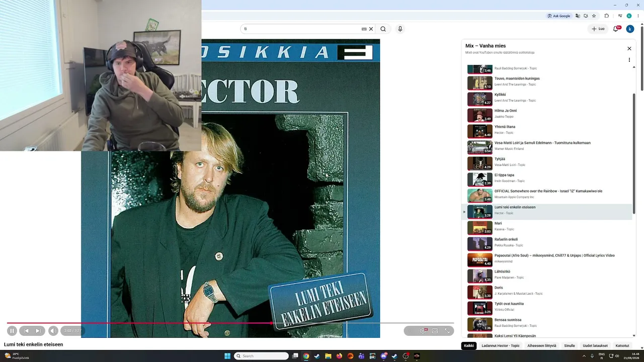Skip to the previous track
Image resolution: width=644 pixels, height=362 pixels.
click(26, 330)
